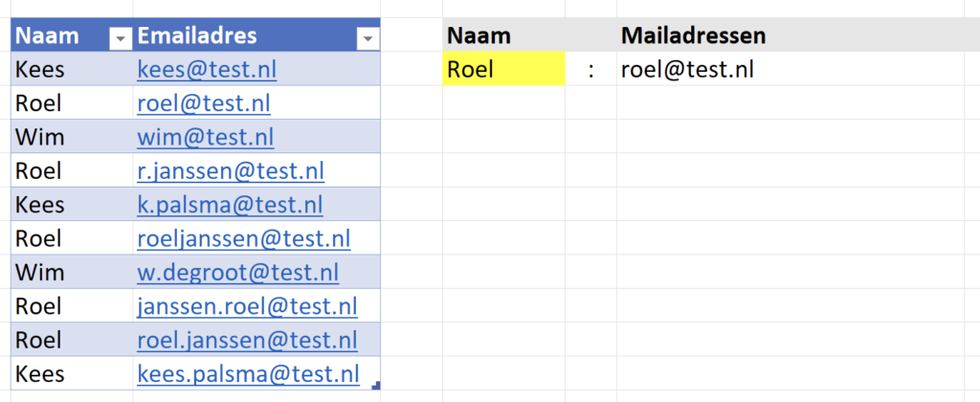
Task: Open the janssen.roel@test.nl link
Action: click(x=247, y=306)
